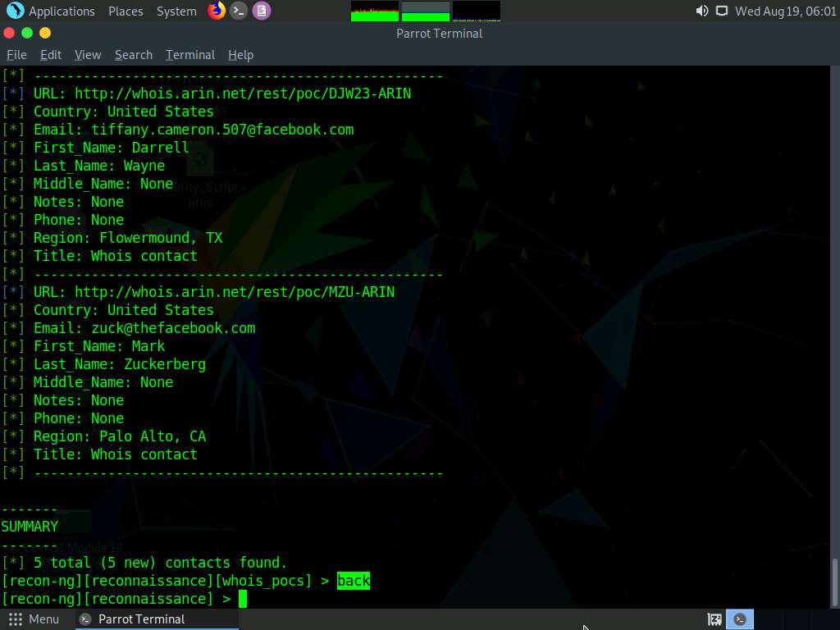This screenshot has width=840, height=630.
Task: Click the CPU usage monitor graph
Action: (374, 11)
